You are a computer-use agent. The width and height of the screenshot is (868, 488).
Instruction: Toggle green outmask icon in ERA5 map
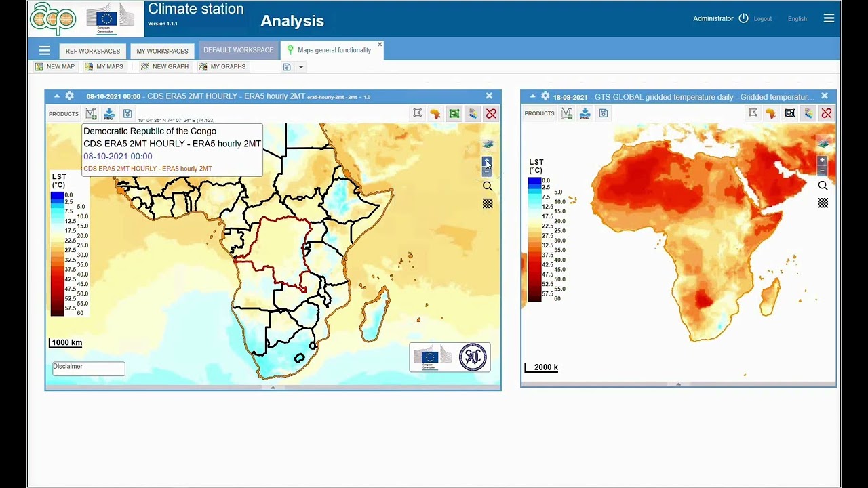pos(454,113)
